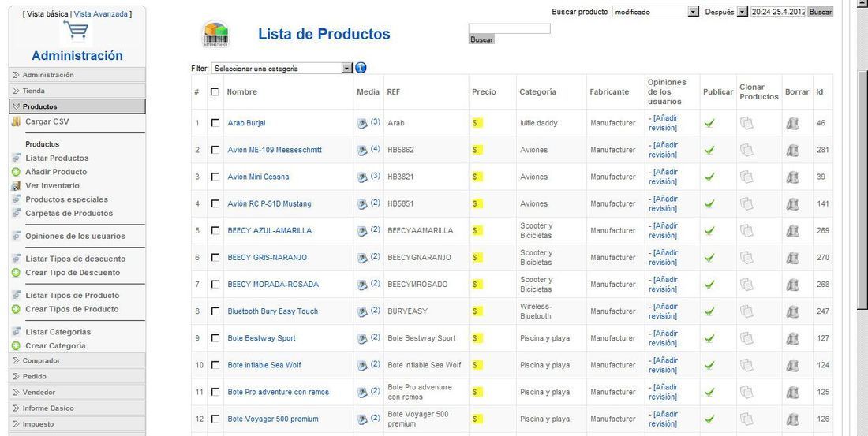Open media icon for Arab Burjal
Image resolution: width=868 pixels, height=436 pixels.
point(362,123)
